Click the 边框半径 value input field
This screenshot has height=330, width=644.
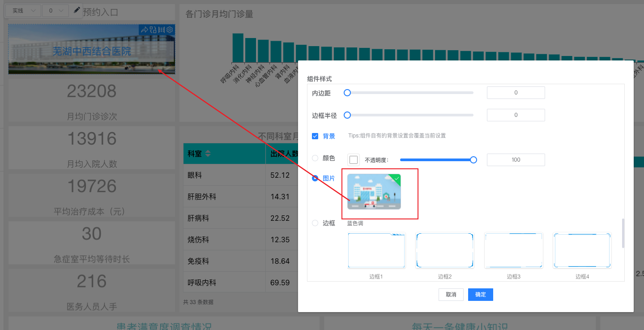tap(516, 115)
